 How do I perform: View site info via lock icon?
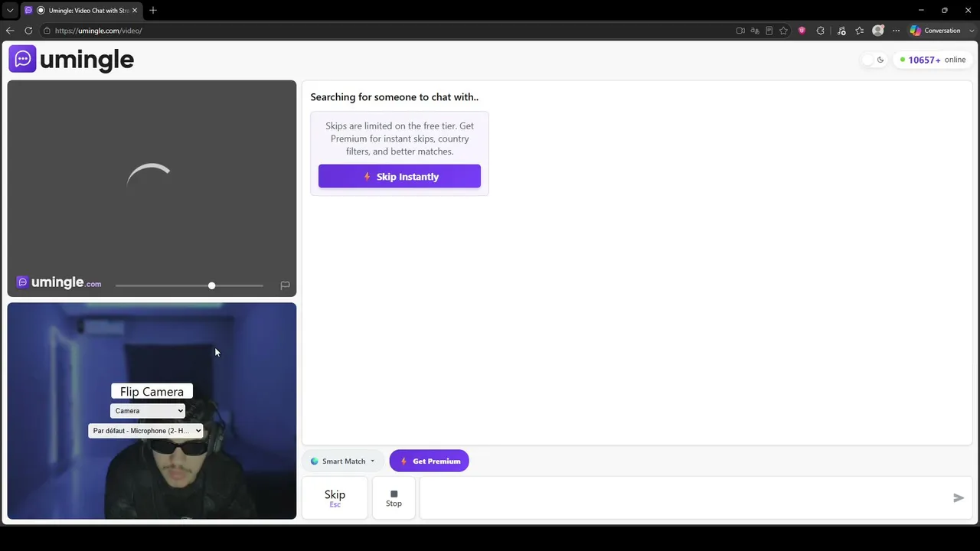[47, 31]
